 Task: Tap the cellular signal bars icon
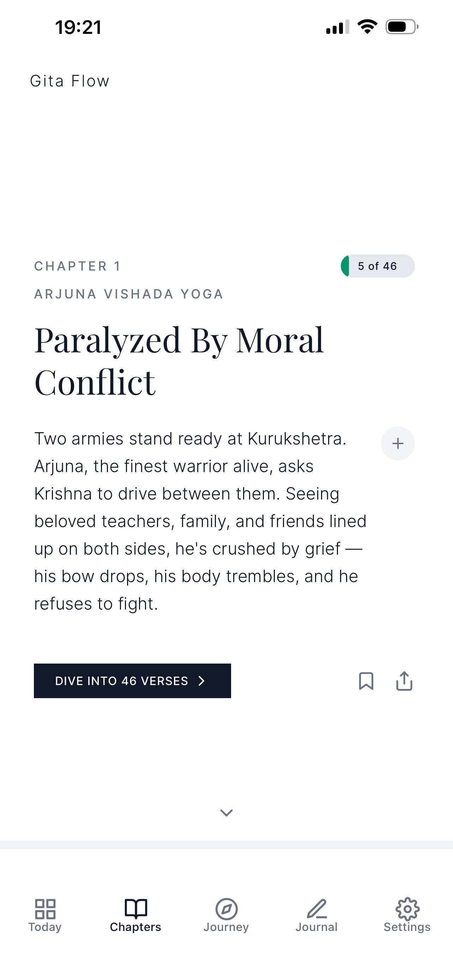point(337,27)
